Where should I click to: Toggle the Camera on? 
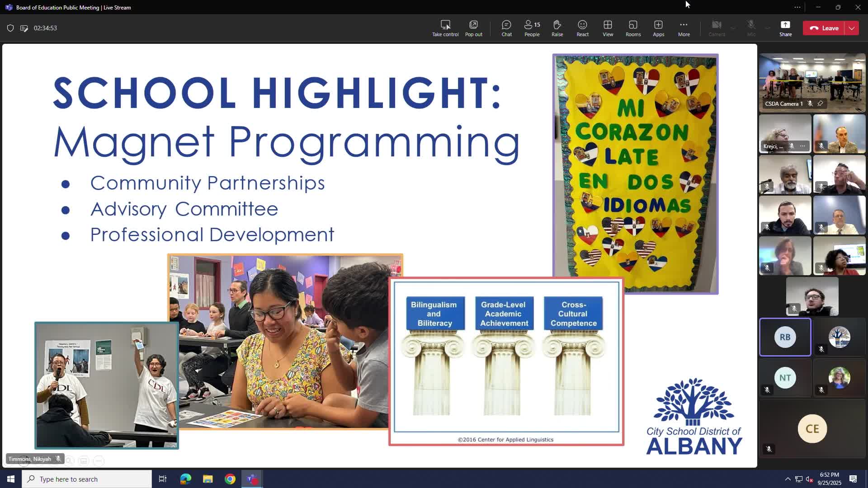click(x=717, y=28)
